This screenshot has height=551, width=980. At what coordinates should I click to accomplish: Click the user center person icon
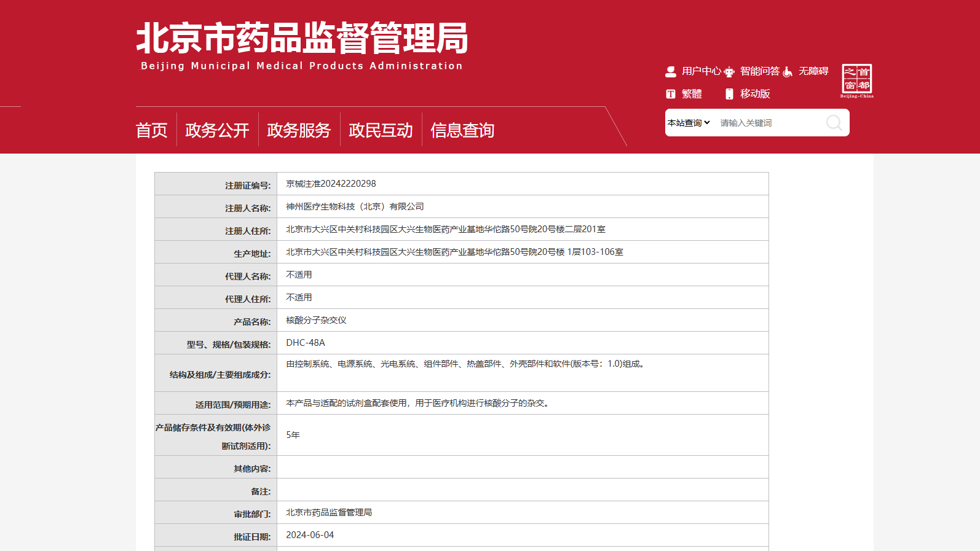coord(671,72)
